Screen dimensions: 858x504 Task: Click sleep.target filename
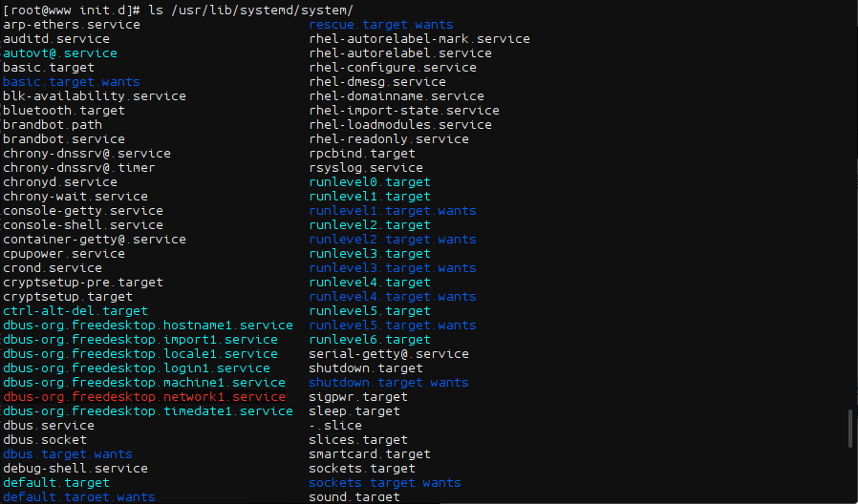coord(354,410)
